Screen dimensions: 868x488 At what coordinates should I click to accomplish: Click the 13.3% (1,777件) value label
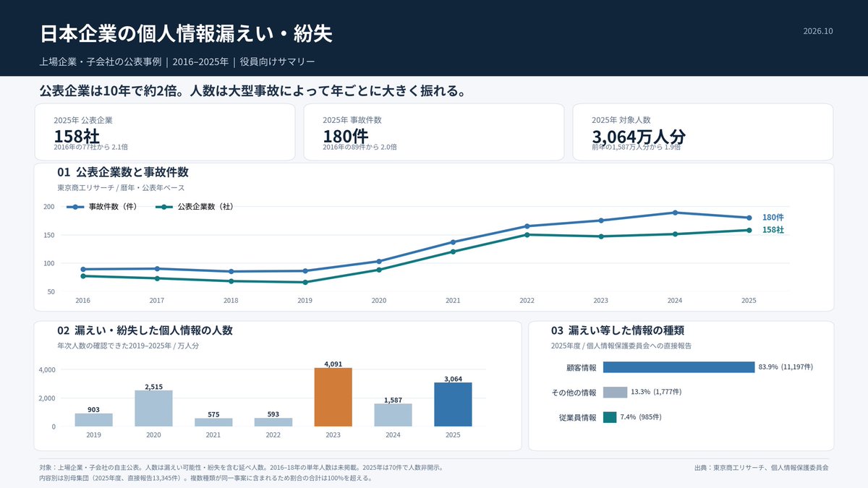click(656, 392)
